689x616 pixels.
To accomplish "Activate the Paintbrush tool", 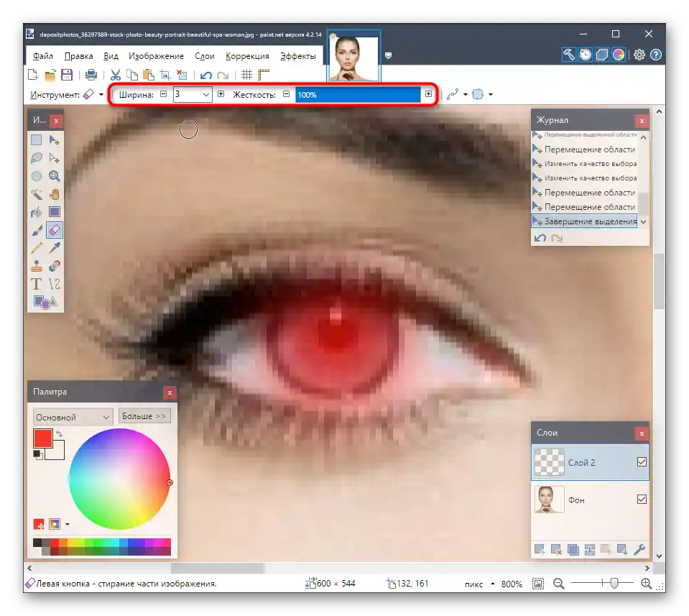I will 37,229.
